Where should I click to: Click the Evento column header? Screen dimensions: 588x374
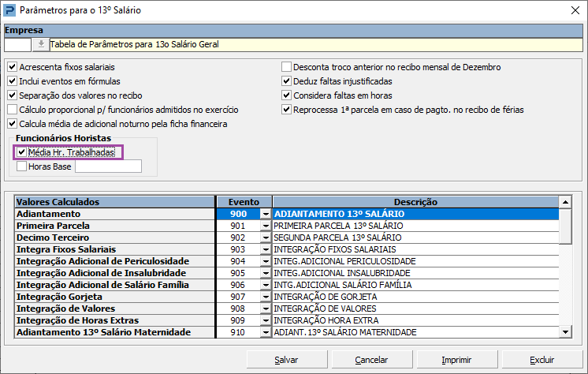[244, 202]
